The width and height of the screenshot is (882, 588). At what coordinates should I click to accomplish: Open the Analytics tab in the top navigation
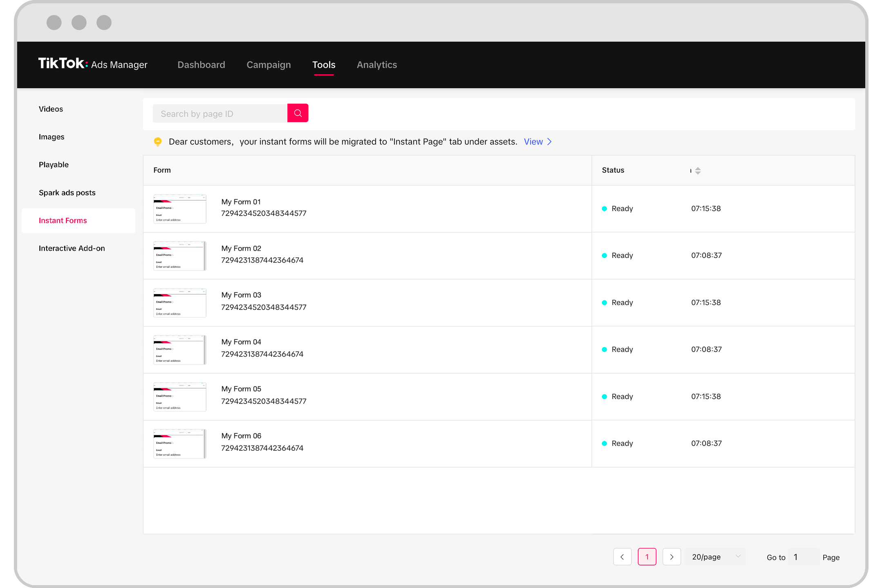(x=376, y=64)
